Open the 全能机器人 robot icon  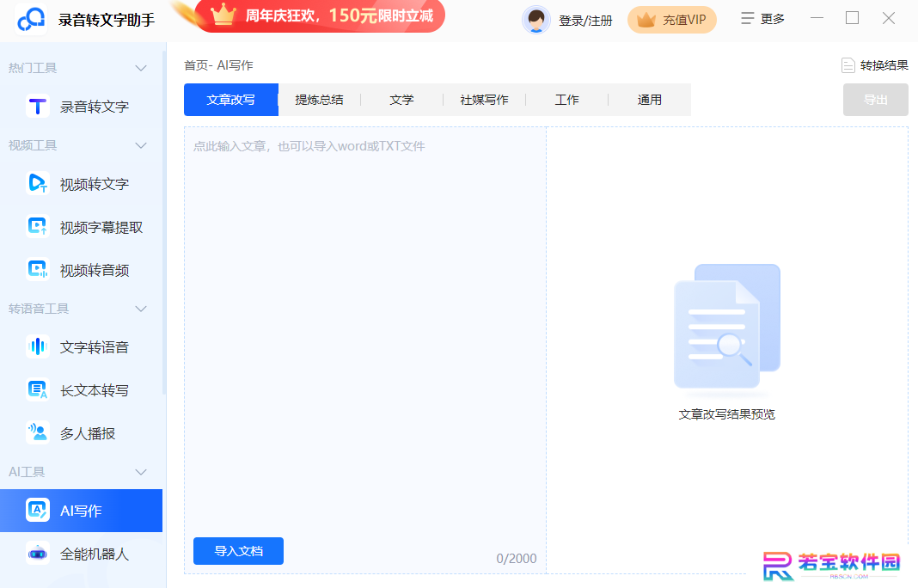[x=38, y=554]
